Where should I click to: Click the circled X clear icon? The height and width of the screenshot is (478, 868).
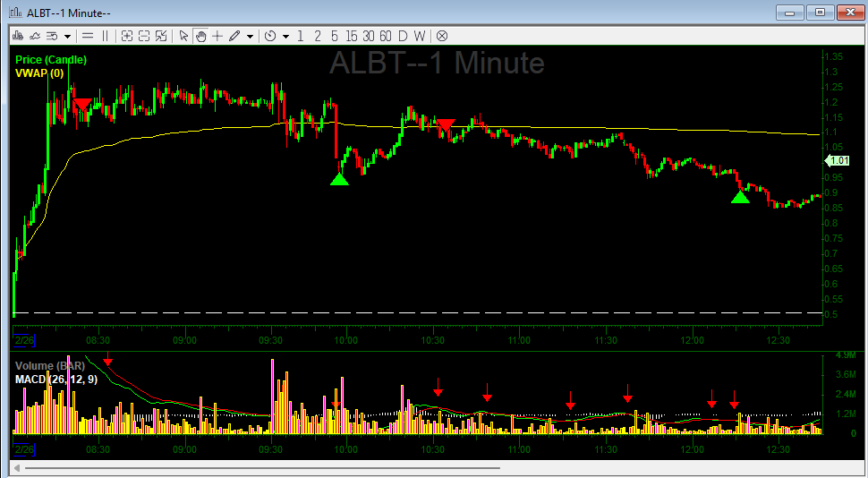click(442, 36)
